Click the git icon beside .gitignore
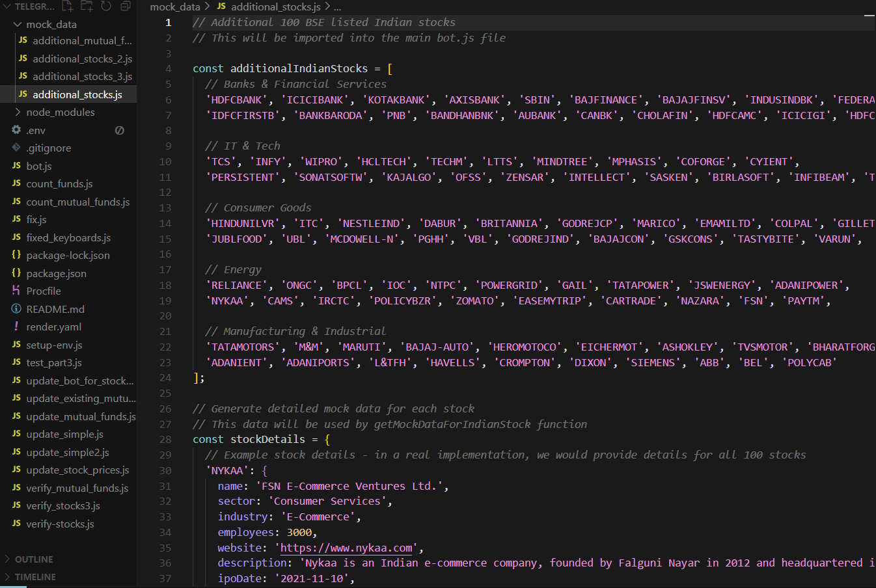Viewport: 876px width, 588px height. pos(16,148)
